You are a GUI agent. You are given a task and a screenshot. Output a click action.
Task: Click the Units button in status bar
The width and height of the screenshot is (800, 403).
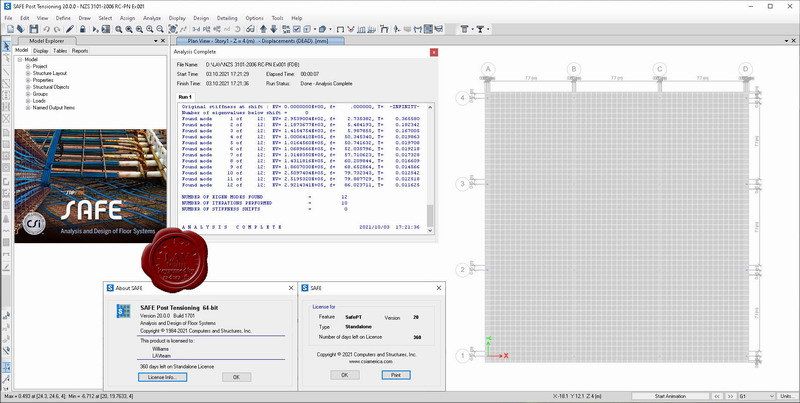[x=786, y=396]
